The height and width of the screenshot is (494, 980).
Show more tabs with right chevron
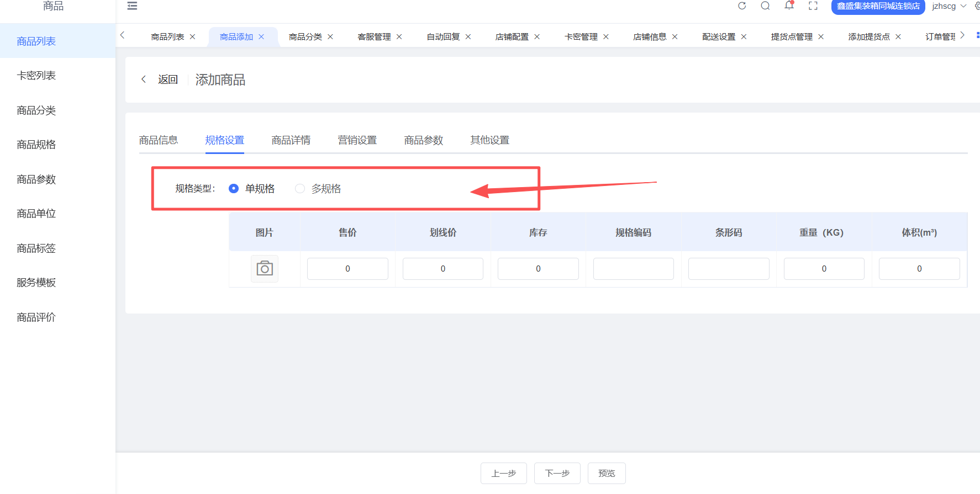point(962,35)
